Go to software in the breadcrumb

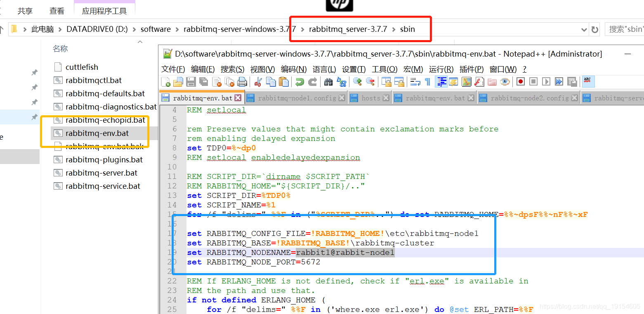[156, 29]
